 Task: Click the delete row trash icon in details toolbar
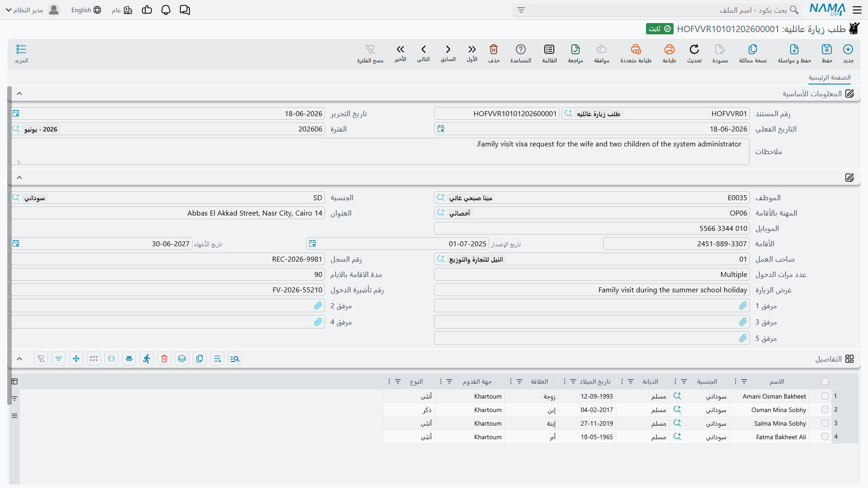pyautogui.click(x=164, y=359)
